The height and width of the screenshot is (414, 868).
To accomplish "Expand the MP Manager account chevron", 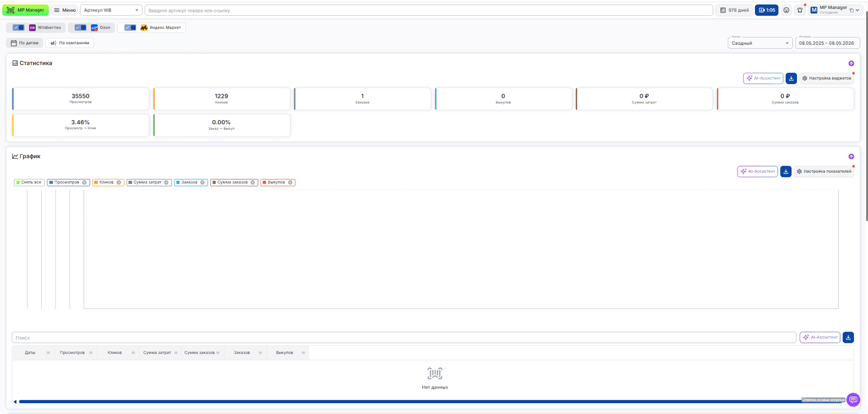I will coord(857,10).
